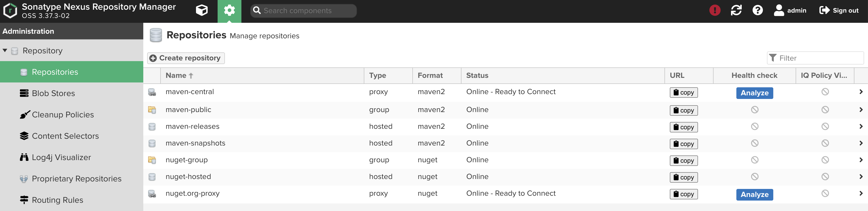Collapse the Repository tree node
The height and width of the screenshot is (211, 868).
(x=5, y=50)
